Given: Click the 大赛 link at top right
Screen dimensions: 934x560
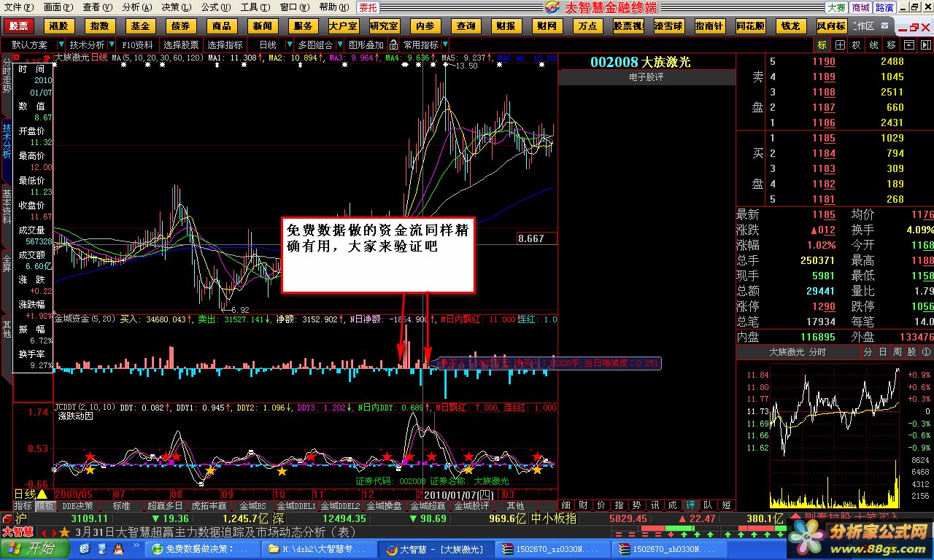Looking at the screenshot, I should pos(836,7).
